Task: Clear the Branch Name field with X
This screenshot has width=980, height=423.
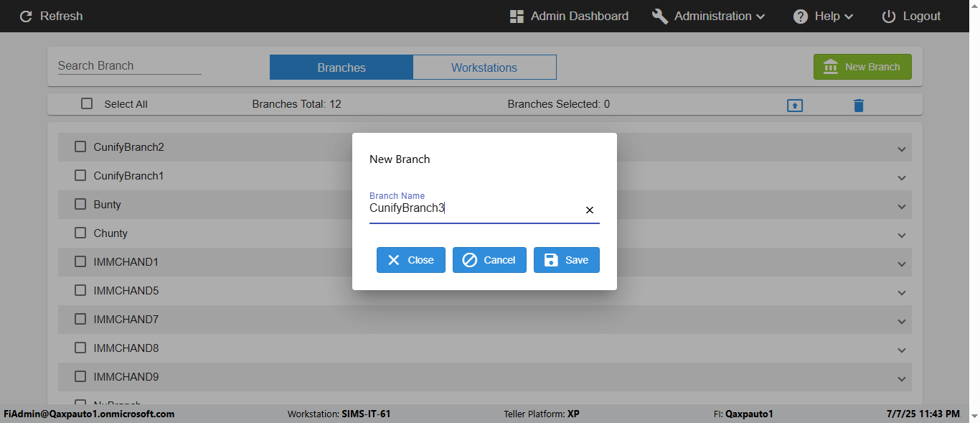Action: (590, 210)
